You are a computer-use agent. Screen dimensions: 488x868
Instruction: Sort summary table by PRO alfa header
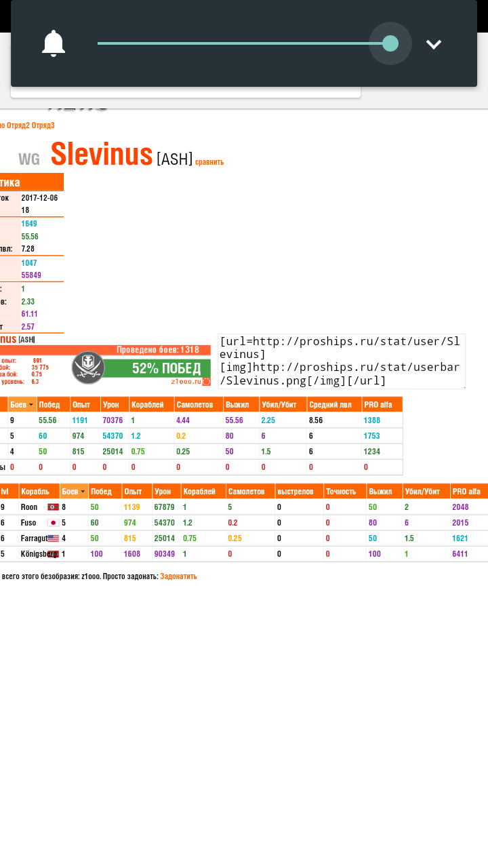pos(382,405)
